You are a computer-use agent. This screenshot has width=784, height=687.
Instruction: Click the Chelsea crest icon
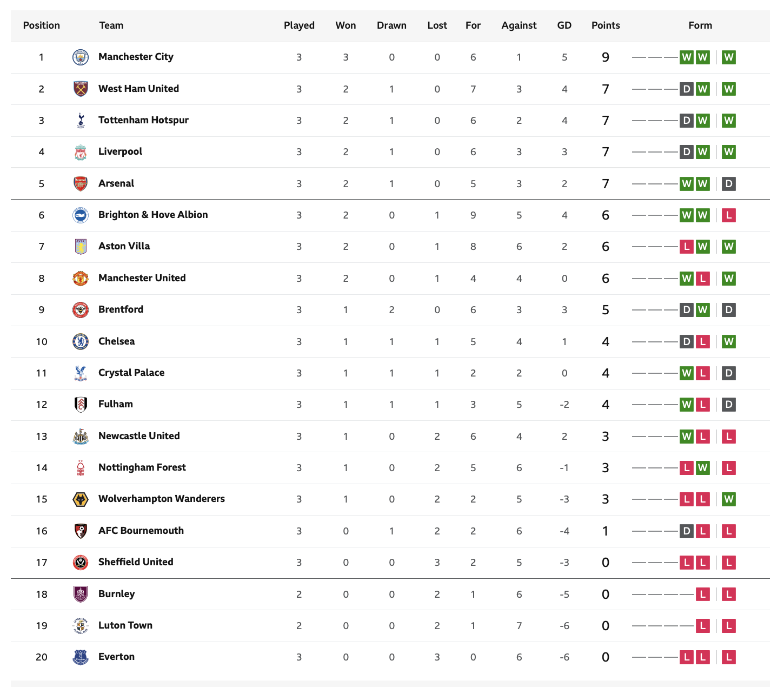click(81, 341)
